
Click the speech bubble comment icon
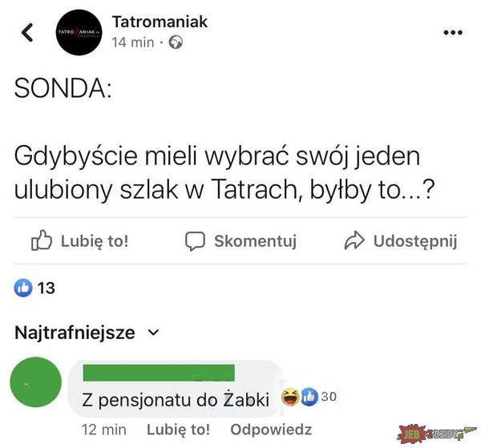[195, 241]
